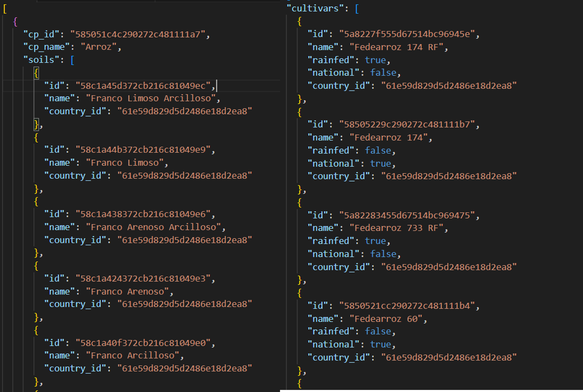
Task: Click soil id "58c1a438372cb216c81049e6"
Action: coord(143,214)
